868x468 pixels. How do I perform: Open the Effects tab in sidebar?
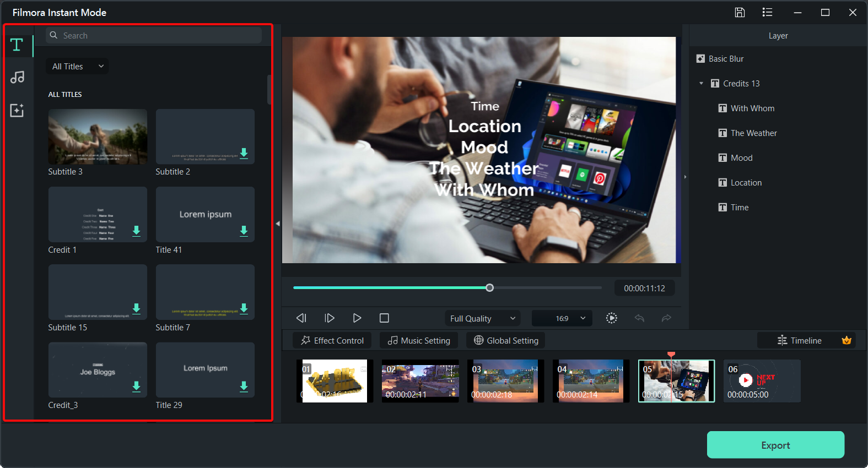(x=17, y=110)
